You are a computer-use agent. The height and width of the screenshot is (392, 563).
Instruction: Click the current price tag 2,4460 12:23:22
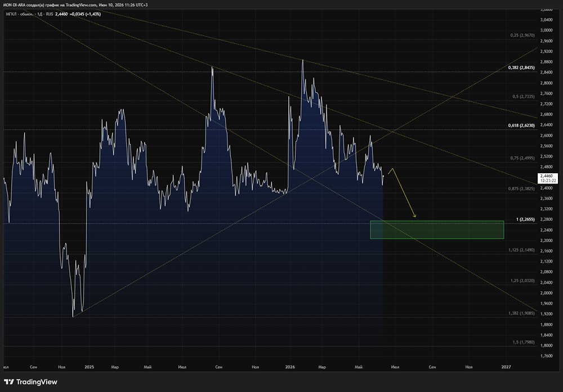pos(548,178)
